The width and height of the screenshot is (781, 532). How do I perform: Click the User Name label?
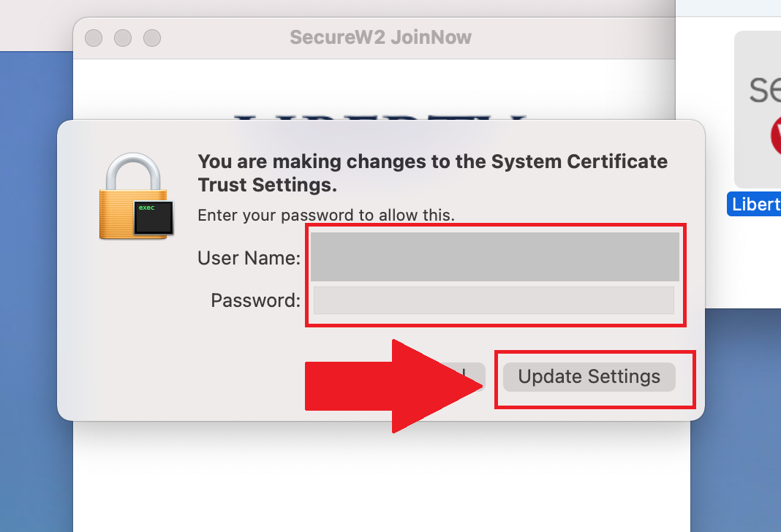[249, 257]
